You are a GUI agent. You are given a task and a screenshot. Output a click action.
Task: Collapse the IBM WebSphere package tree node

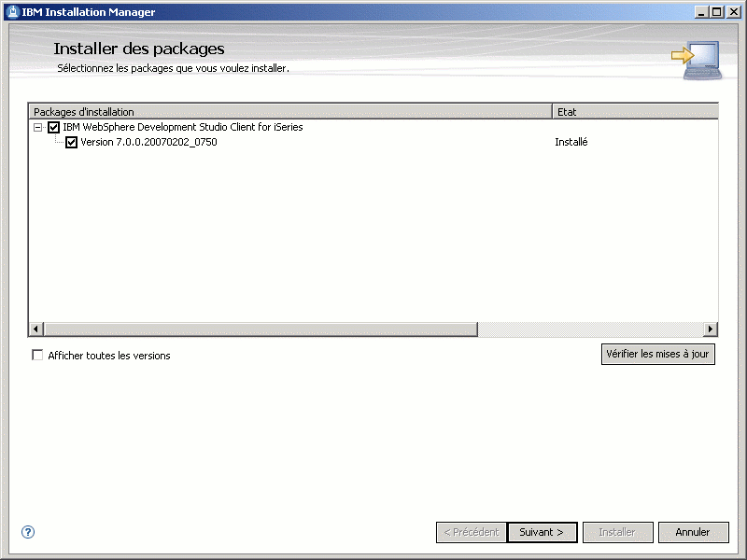point(37,127)
